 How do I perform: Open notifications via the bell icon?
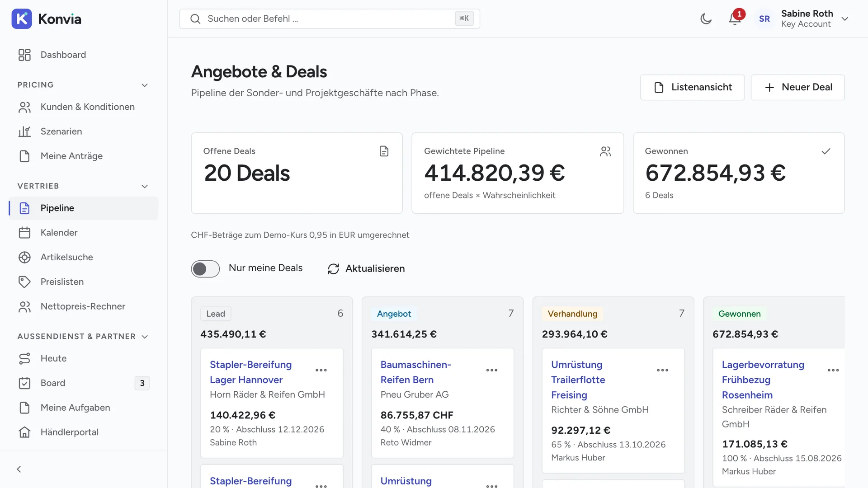click(x=735, y=19)
